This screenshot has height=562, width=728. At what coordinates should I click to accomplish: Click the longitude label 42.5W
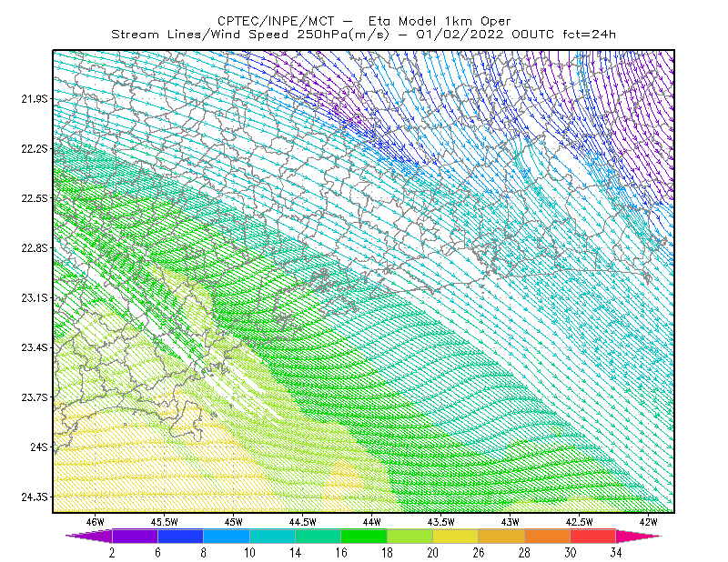[x=580, y=522]
